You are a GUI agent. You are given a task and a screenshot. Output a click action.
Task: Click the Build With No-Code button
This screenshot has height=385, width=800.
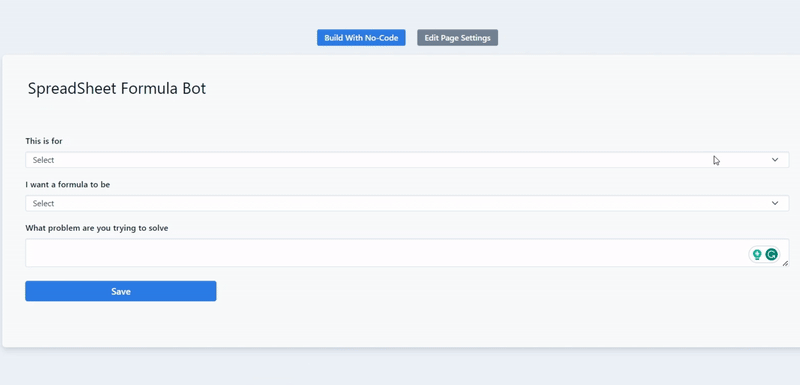[x=361, y=38]
